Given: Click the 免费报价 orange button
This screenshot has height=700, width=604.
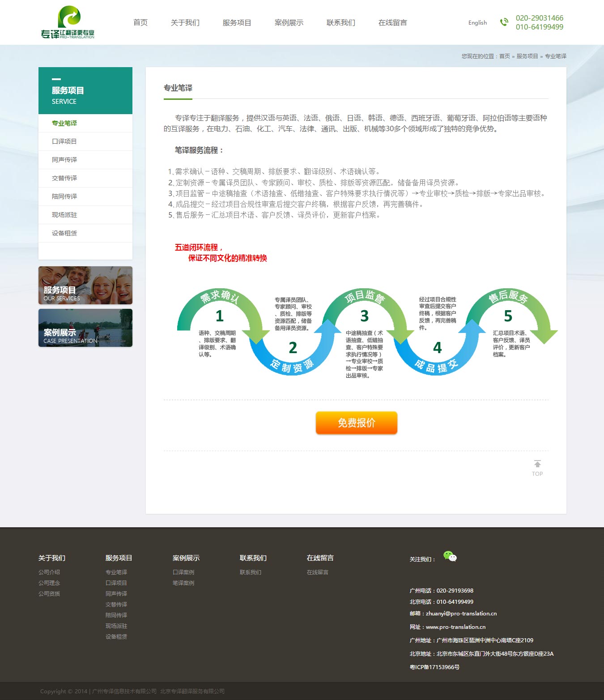Looking at the screenshot, I should click(x=356, y=423).
